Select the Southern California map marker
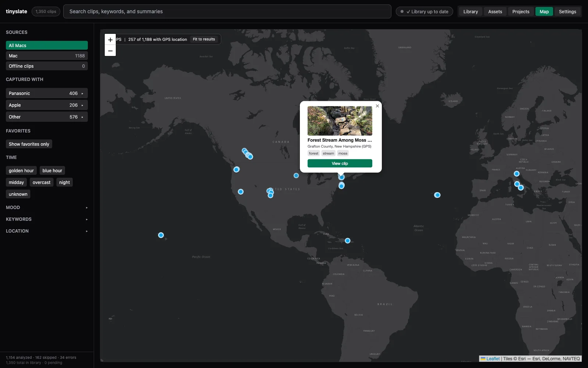The image size is (588, 368). pyautogui.click(x=241, y=192)
